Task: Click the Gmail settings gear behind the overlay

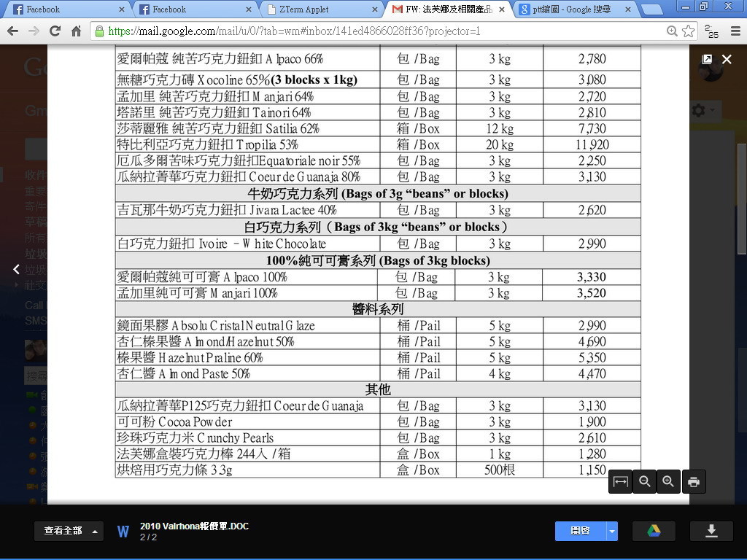Action: coord(698,111)
